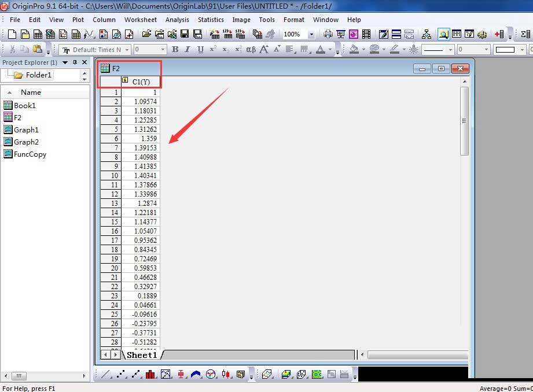Click the New Notes toolbar icon

(x=116, y=34)
